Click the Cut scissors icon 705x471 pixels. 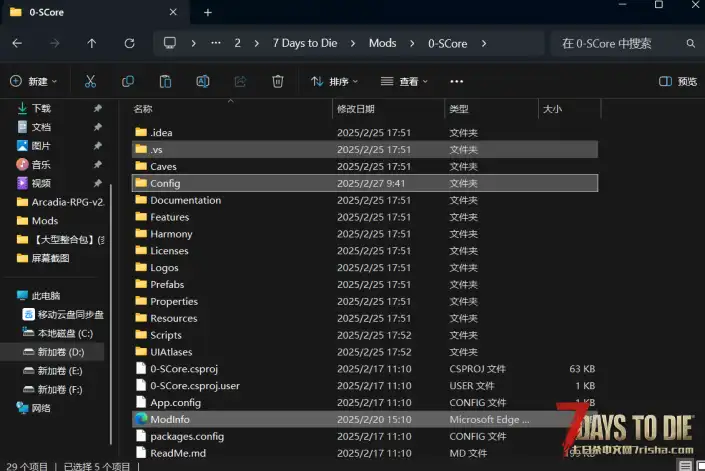coord(90,81)
